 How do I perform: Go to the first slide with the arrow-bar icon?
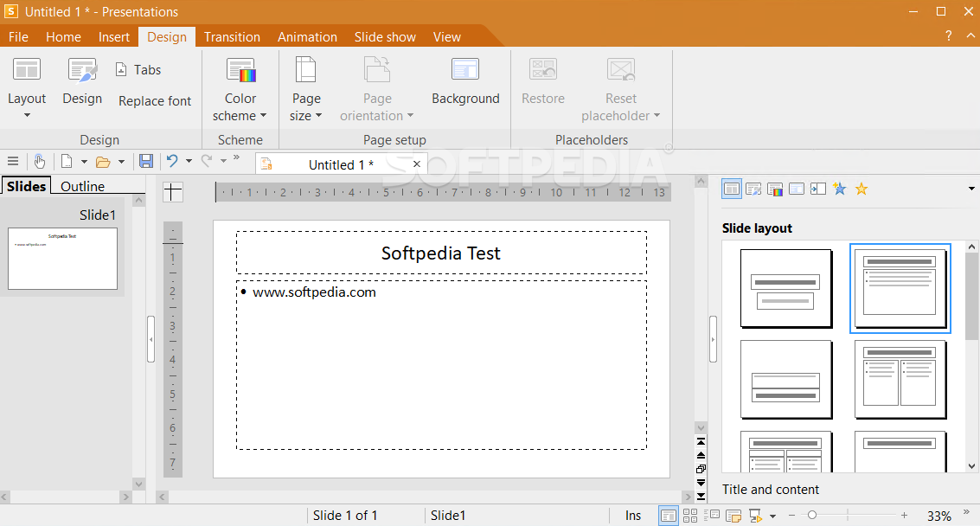tap(701, 441)
